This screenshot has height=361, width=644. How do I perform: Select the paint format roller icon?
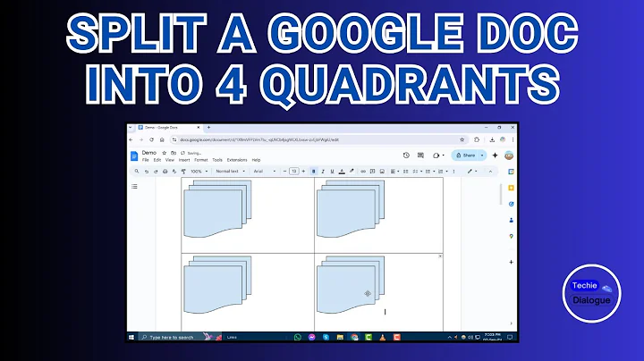pyautogui.click(x=183, y=171)
